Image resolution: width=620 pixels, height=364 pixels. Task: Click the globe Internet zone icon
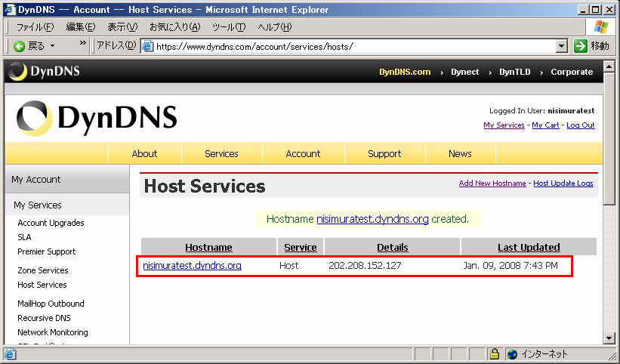click(x=513, y=354)
